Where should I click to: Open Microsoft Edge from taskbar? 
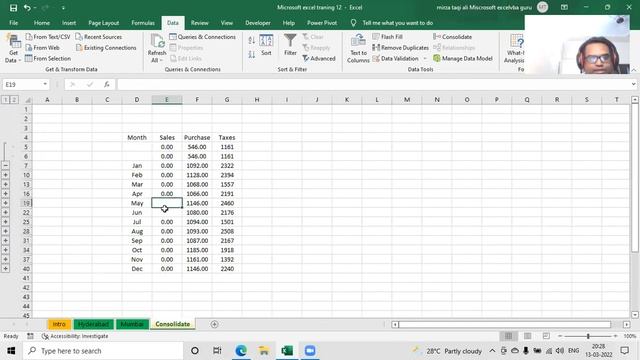pos(241,351)
